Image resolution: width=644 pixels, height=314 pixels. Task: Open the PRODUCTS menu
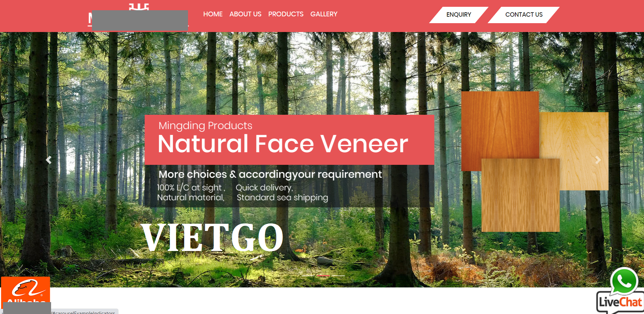point(286,14)
